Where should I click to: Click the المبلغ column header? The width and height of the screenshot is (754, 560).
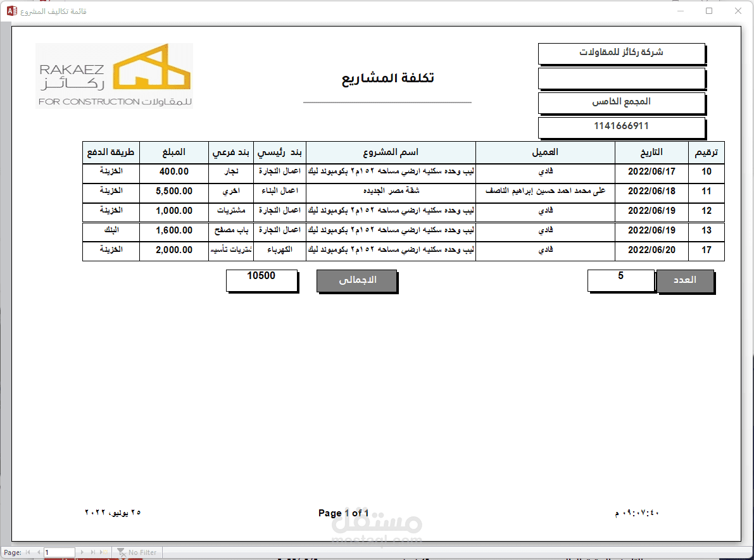click(173, 152)
